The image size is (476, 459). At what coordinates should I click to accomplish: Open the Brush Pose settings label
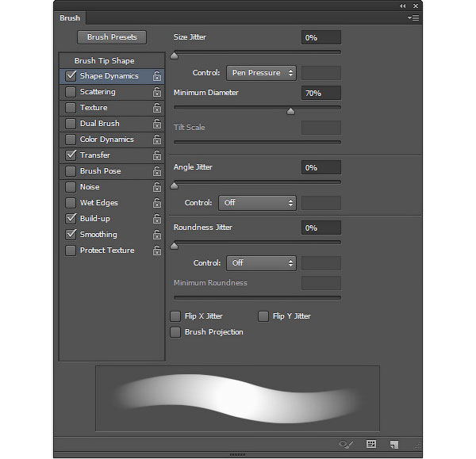[x=100, y=171]
